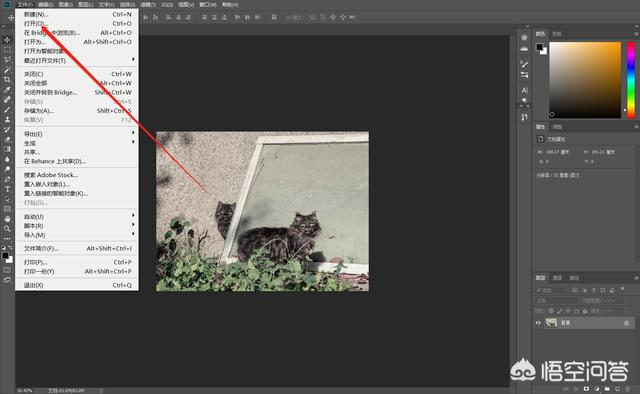Switch to the 调整 tab
The width and height of the screenshot is (640, 394).
pyautogui.click(x=558, y=127)
